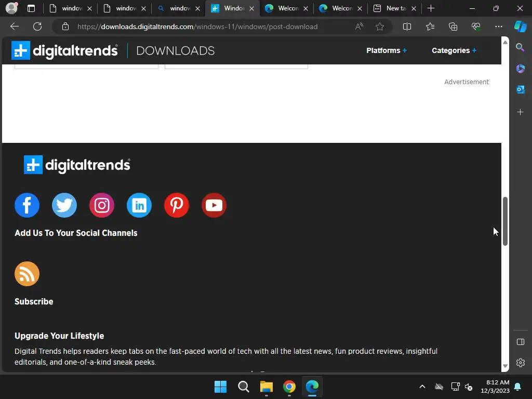Click Add Us To Your Social Channels
This screenshot has height=399, width=532.
(x=76, y=233)
